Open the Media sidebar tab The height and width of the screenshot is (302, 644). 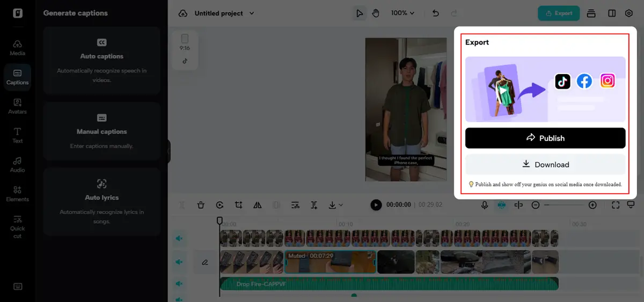[x=17, y=47]
